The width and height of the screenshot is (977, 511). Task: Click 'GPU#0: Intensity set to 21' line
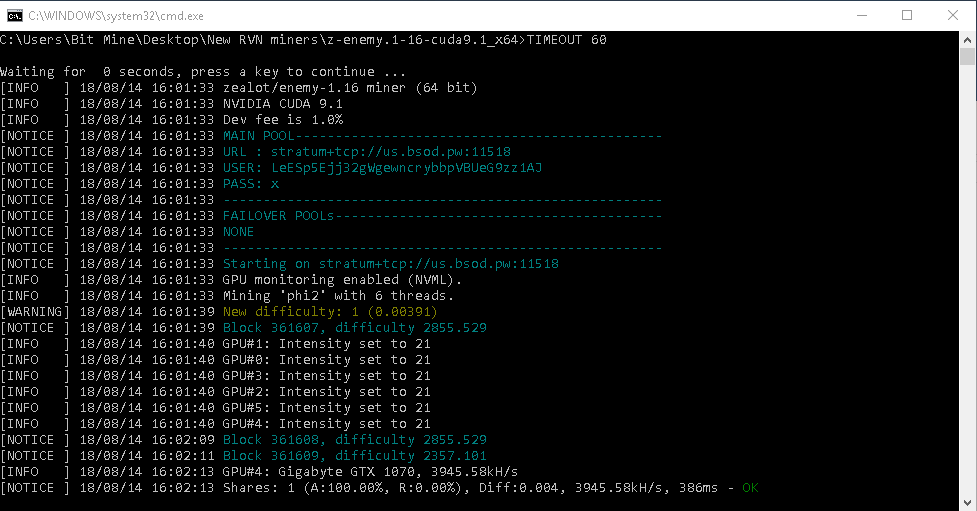pyautogui.click(x=326, y=360)
